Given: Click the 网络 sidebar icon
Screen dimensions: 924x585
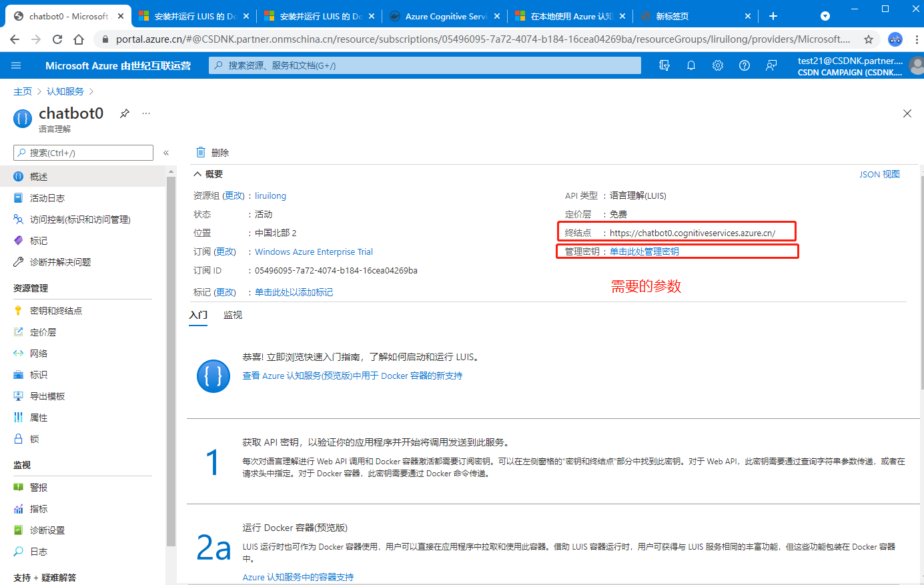Looking at the screenshot, I should click(x=19, y=354).
